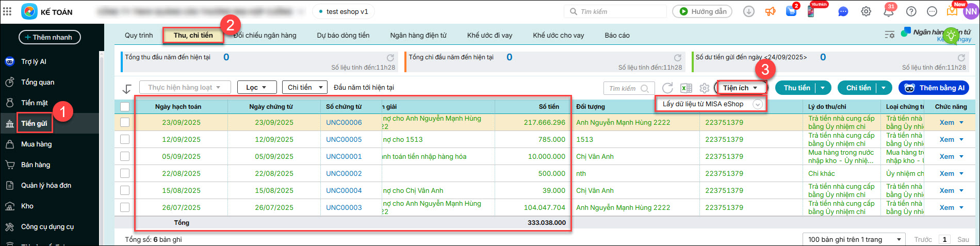Click the help question mark icon

[x=911, y=12]
